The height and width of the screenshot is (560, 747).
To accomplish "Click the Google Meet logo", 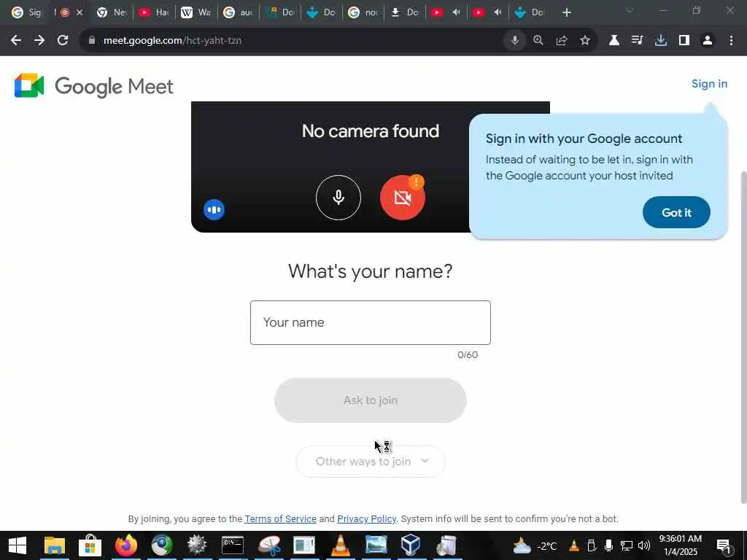I will coord(94,86).
